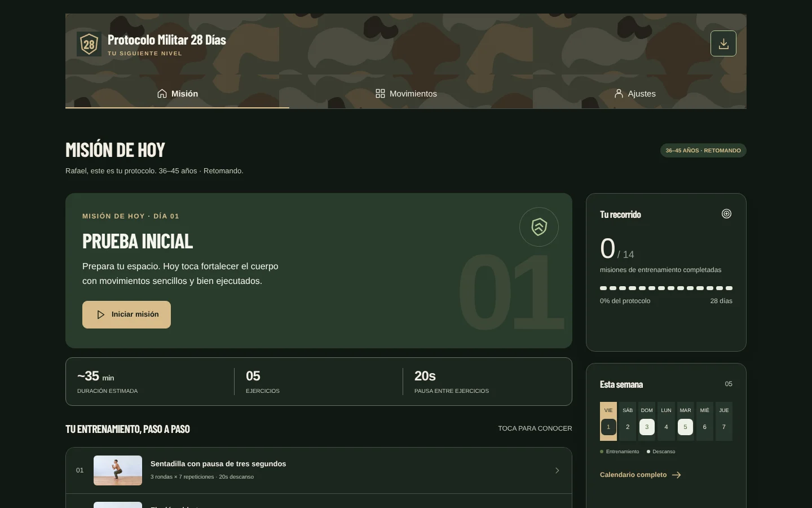
Task: Click the 36–45 AÑOS · RETOMANDO badge
Action: [x=703, y=151]
